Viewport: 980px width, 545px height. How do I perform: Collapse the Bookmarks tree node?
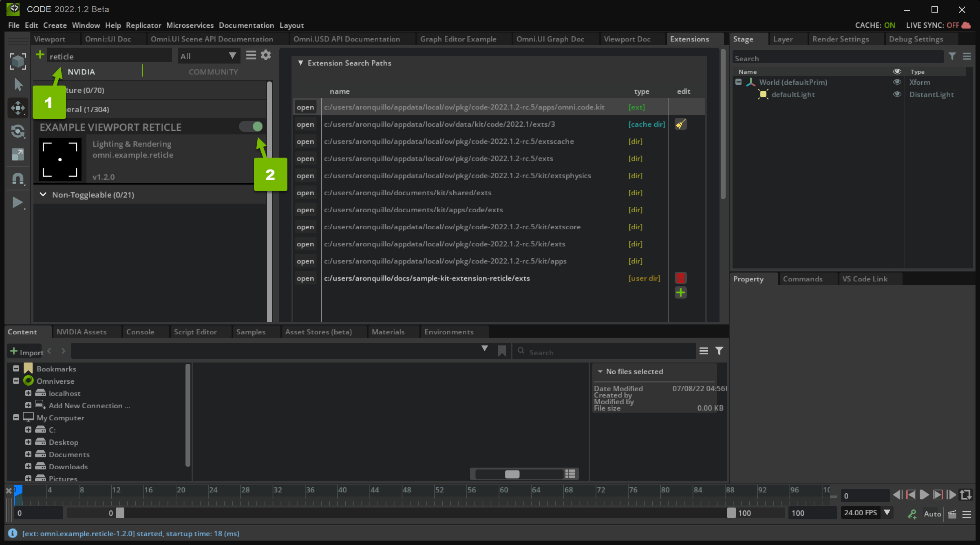(16, 369)
